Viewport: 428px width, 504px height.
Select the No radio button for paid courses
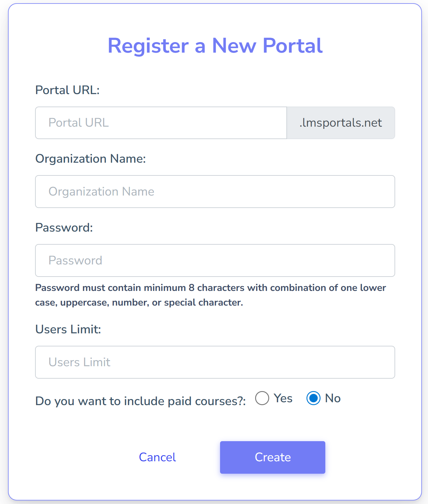coord(314,398)
